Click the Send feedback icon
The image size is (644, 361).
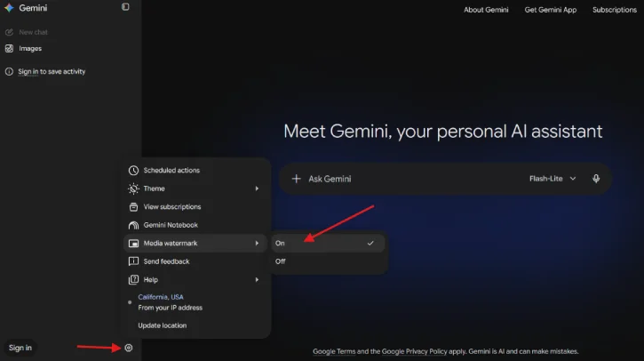point(133,261)
